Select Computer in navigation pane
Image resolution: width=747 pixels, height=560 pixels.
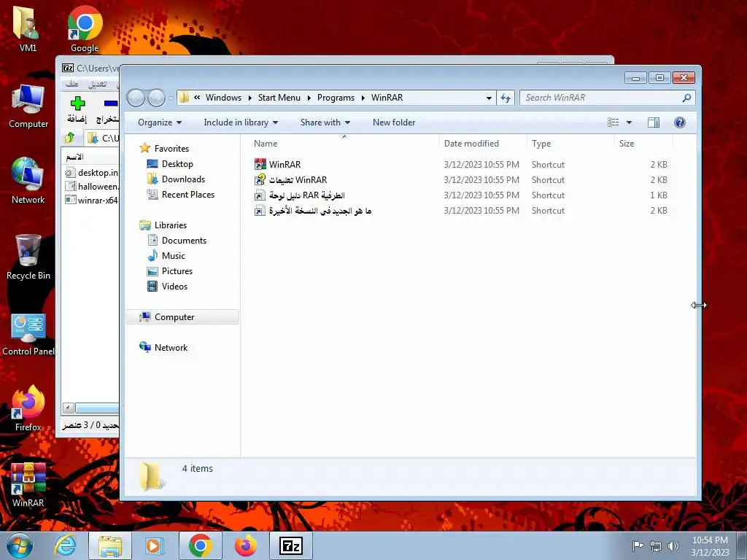point(182,317)
